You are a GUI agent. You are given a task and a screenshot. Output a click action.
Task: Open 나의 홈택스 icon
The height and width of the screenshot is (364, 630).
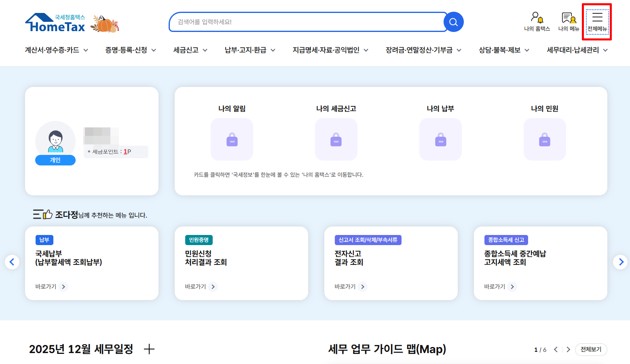point(537,22)
